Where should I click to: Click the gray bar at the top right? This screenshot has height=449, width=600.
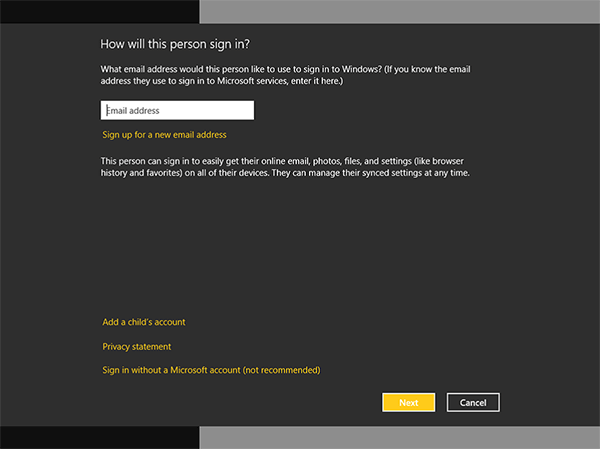400,11
